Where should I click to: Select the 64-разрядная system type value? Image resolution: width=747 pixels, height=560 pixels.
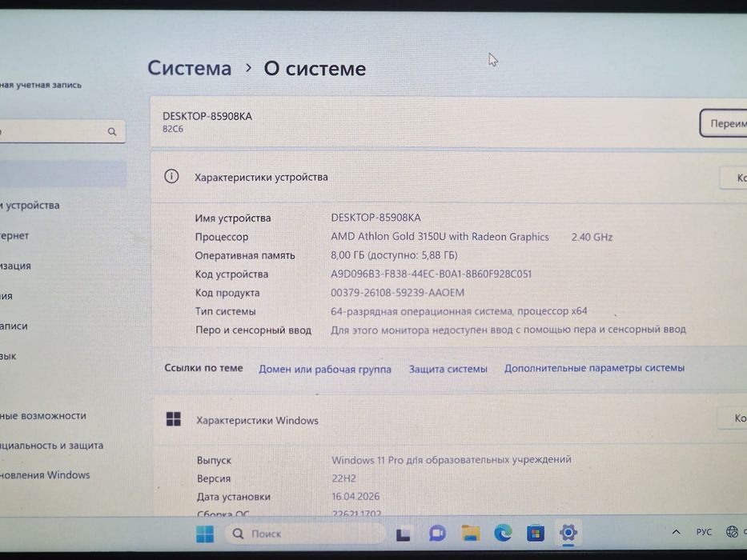click(x=459, y=311)
